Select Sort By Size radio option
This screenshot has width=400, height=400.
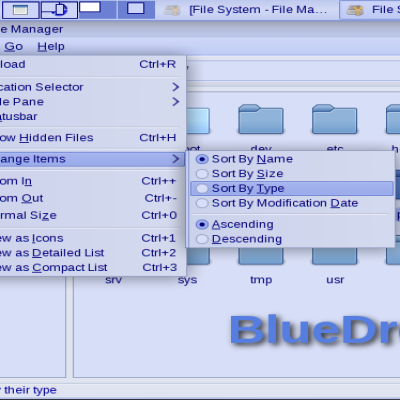point(292,174)
